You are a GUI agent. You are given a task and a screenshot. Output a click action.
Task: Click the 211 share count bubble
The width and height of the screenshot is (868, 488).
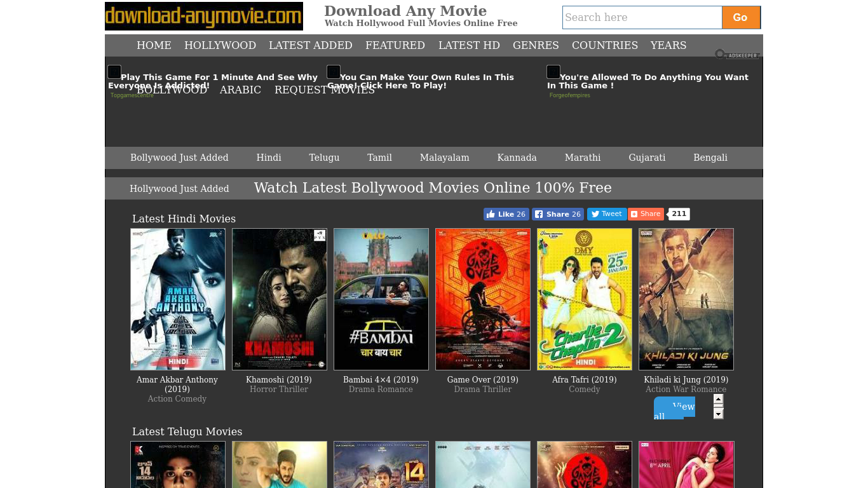click(x=679, y=214)
